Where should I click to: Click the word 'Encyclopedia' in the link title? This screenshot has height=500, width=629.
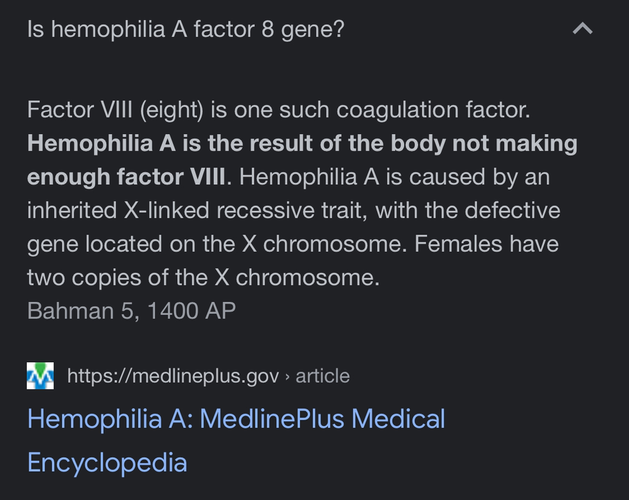tap(107, 462)
